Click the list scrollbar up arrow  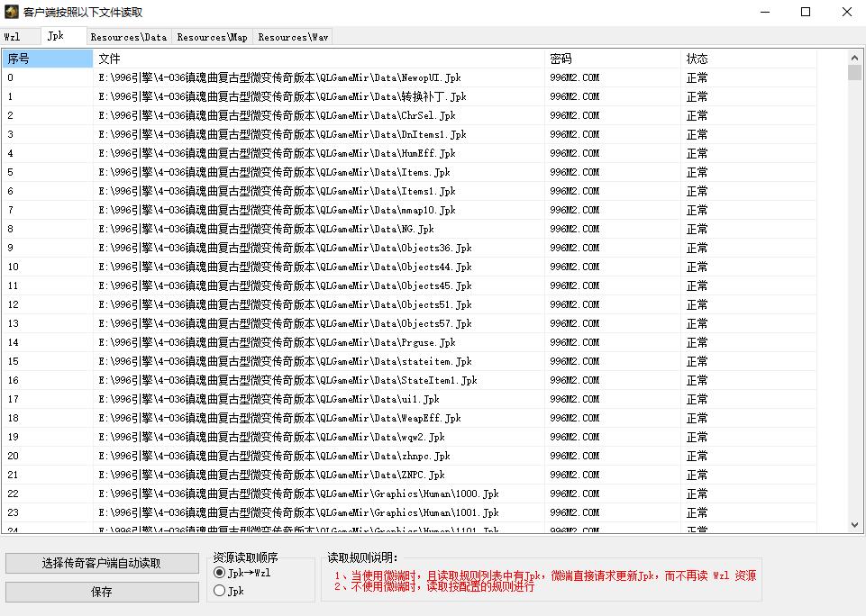click(x=854, y=58)
